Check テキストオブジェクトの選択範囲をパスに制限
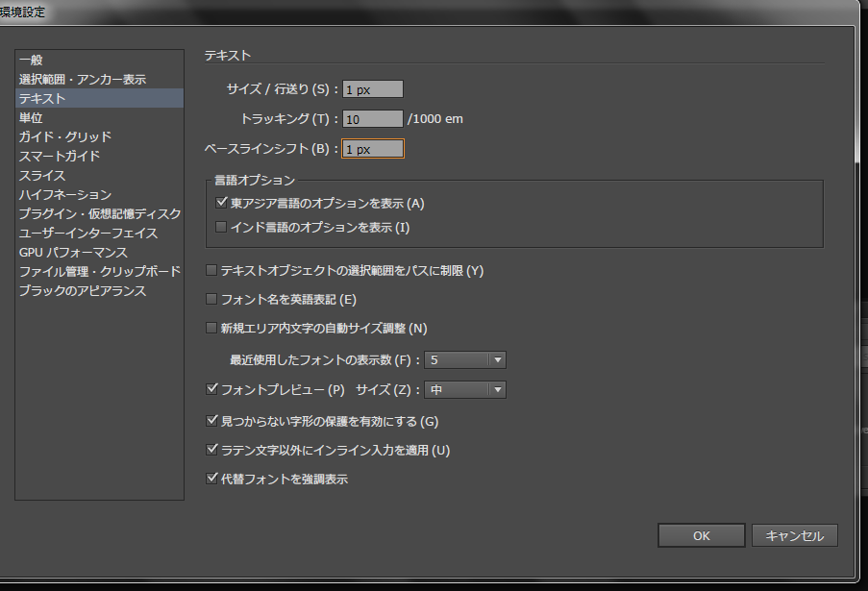 (x=211, y=270)
